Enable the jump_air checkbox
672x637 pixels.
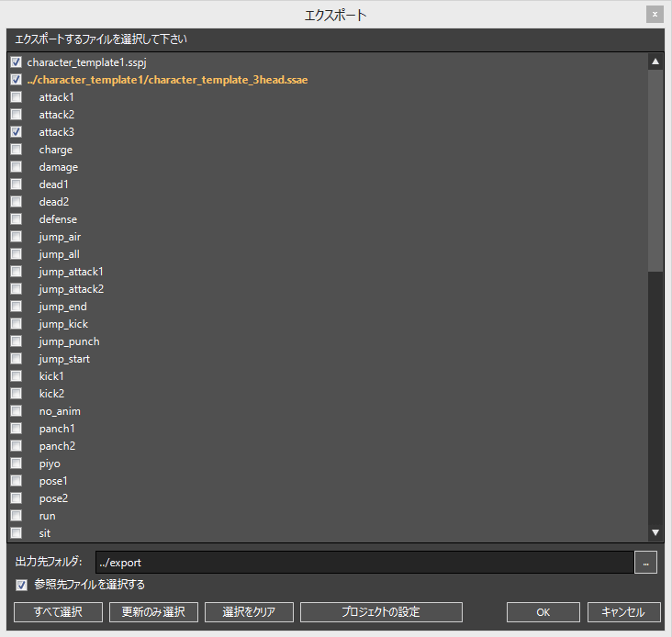click(17, 237)
